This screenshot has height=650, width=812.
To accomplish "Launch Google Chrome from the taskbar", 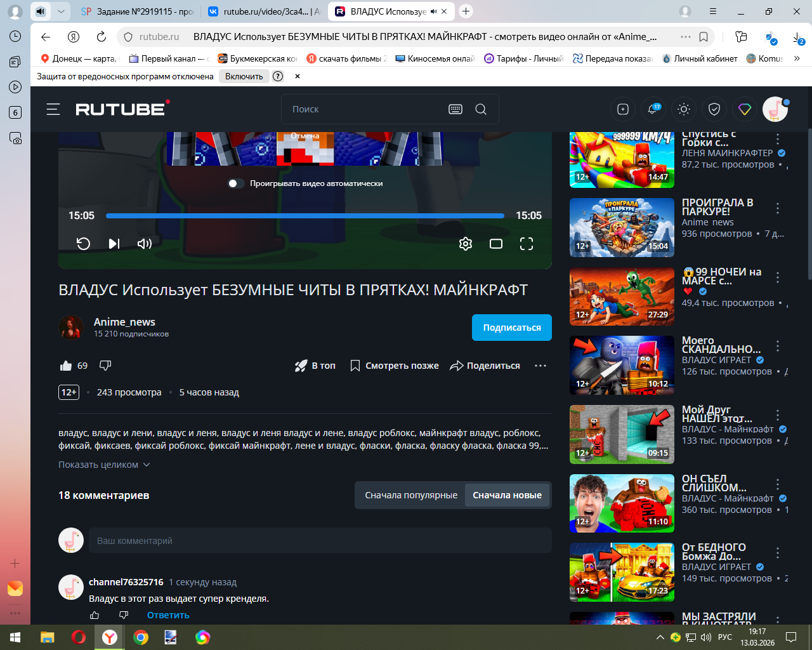I will 141,637.
